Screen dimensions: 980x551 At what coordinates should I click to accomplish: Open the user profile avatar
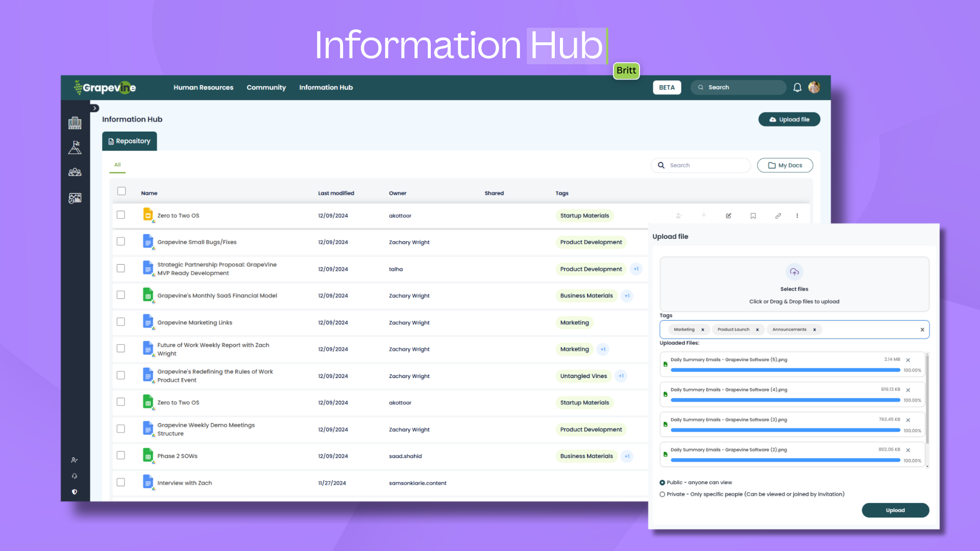tap(814, 88)
